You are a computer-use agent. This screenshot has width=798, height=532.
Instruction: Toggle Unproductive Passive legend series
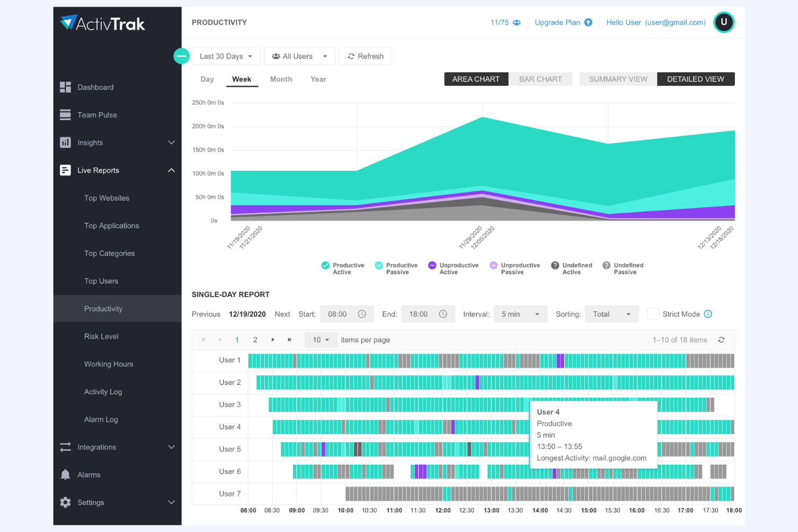tap(515, 268)
